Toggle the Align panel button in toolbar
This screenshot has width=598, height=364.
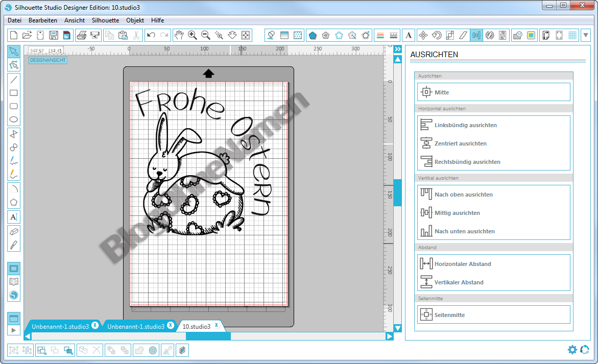476,35
